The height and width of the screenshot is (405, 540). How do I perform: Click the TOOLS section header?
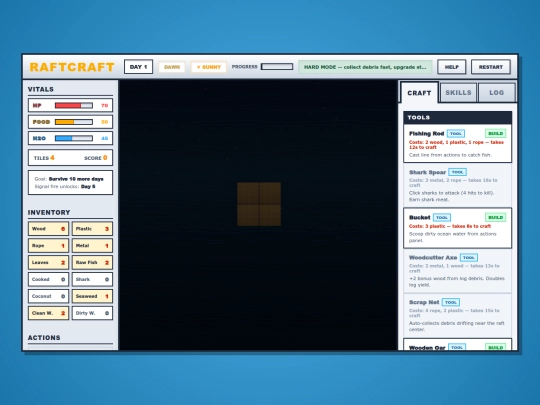tap(457, 117)
